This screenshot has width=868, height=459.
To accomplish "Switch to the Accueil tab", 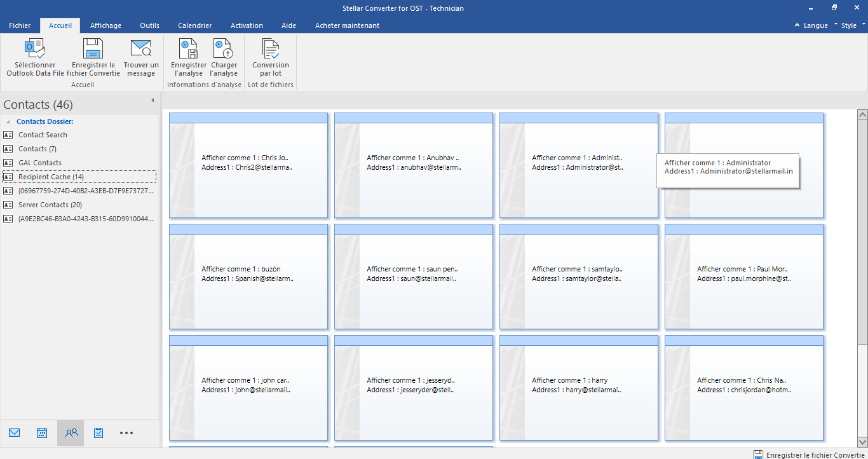I will pyautogui.click(x=60, y=25).
